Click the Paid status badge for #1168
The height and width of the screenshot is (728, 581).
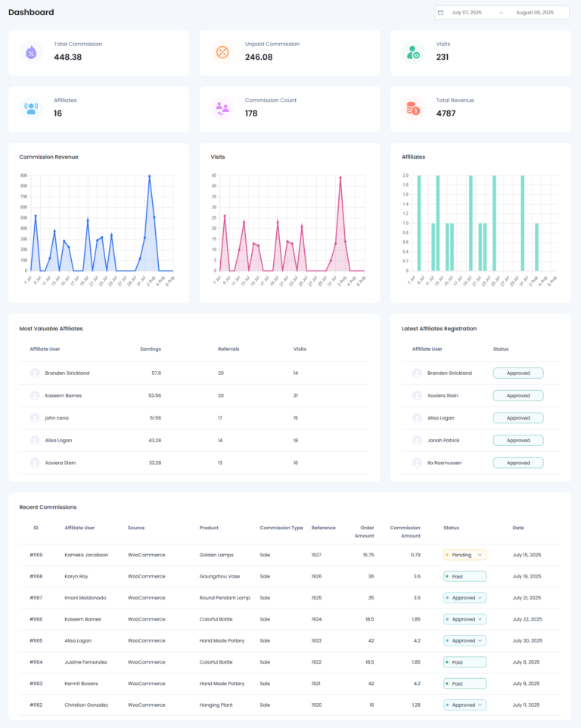click(x=464, y=577)
